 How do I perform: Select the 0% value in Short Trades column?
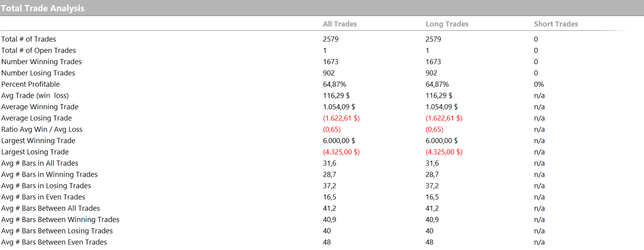pyautogui.click(x=539, y=85)
